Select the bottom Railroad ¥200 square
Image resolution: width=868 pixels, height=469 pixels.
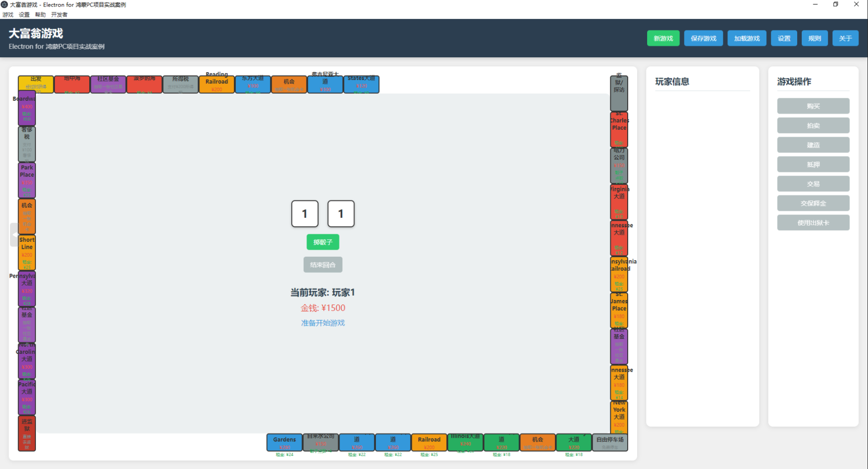(429, 443)
